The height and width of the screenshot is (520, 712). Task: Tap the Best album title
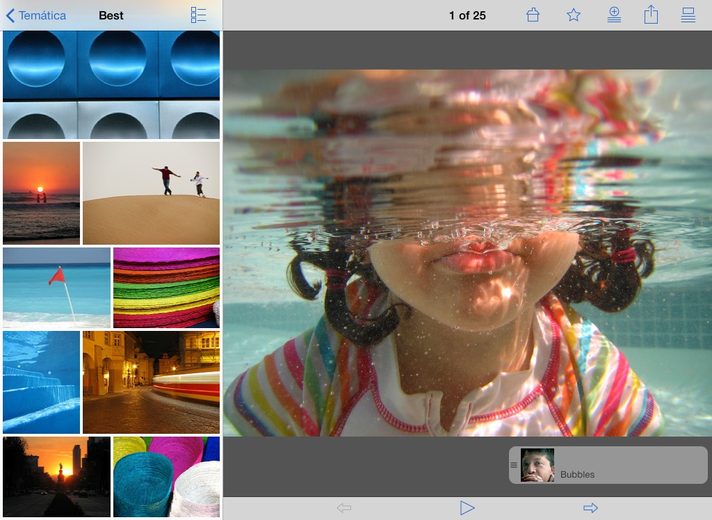pyautogui.click(x=111, y=15)
